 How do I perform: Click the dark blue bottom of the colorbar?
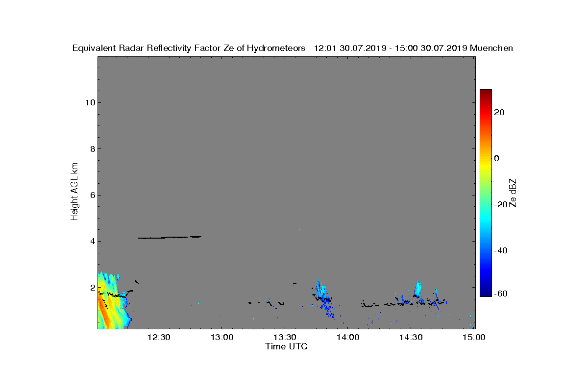point(486,293)
